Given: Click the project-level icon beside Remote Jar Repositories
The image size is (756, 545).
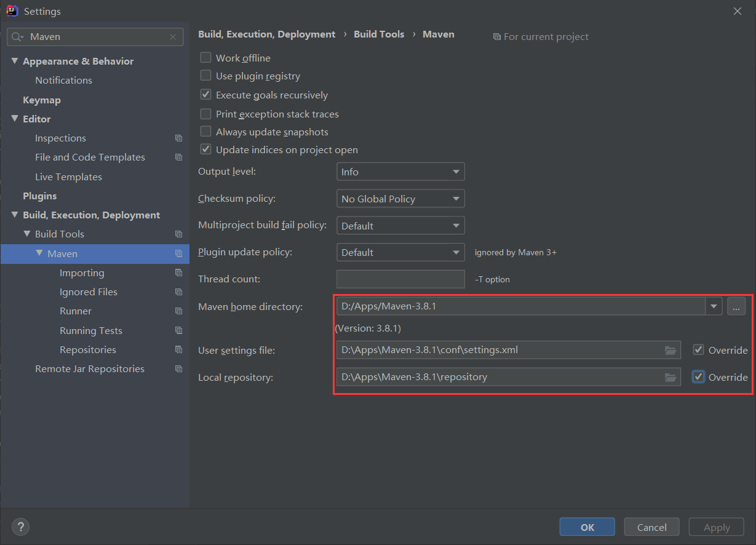Looking at the screenshot, I should click(178, 369).
